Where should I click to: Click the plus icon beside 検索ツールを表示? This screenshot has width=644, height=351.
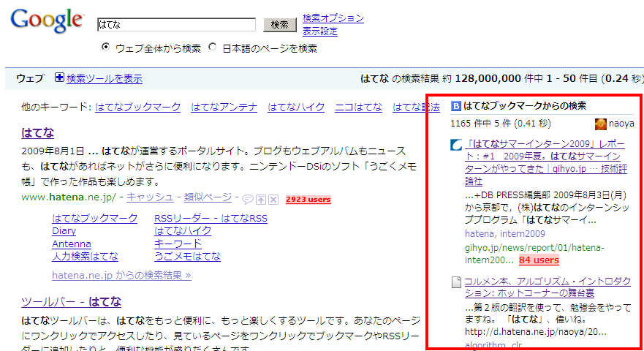59,78
